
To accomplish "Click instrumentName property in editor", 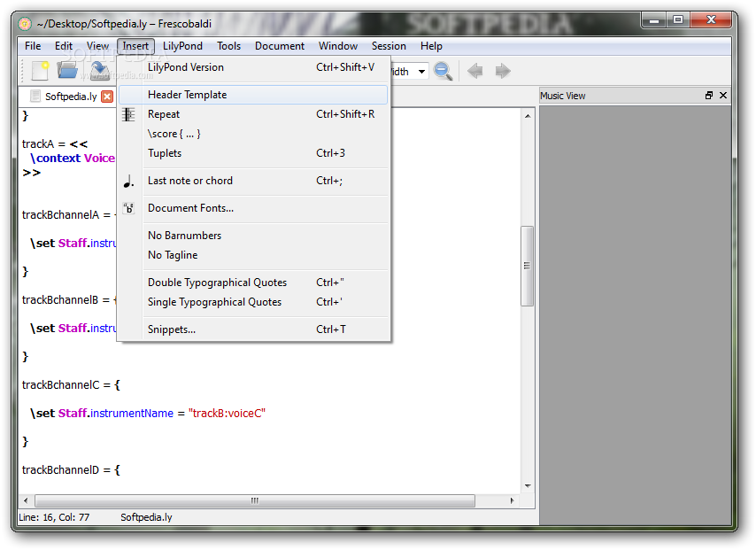I will [x=132, y=414].
